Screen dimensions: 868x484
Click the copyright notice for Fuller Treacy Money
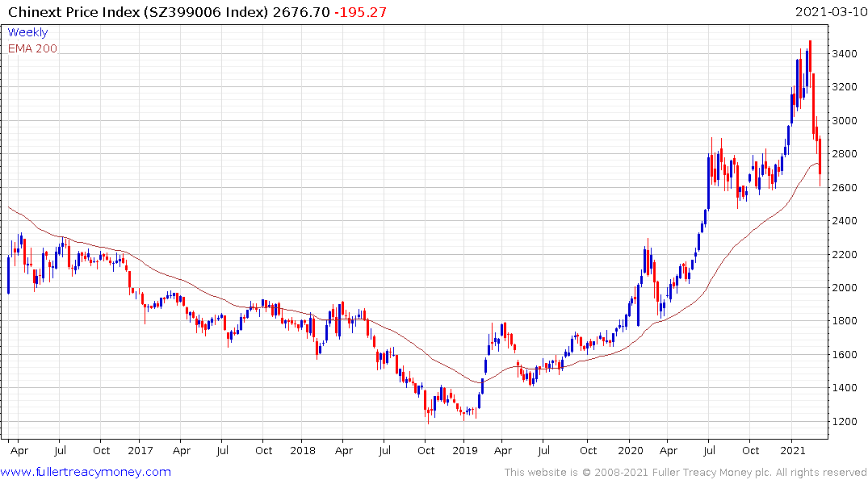686,473
